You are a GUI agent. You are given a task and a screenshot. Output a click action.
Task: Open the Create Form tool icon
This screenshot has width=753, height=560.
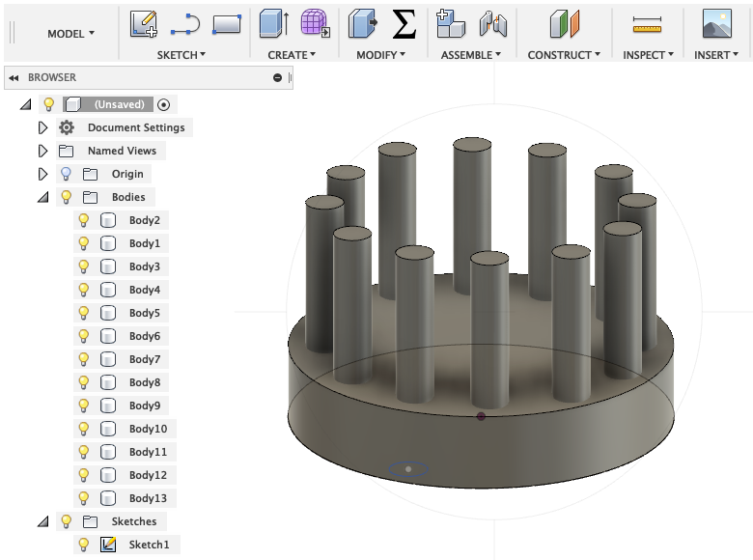pyautogui.click(x=316, y=24)
